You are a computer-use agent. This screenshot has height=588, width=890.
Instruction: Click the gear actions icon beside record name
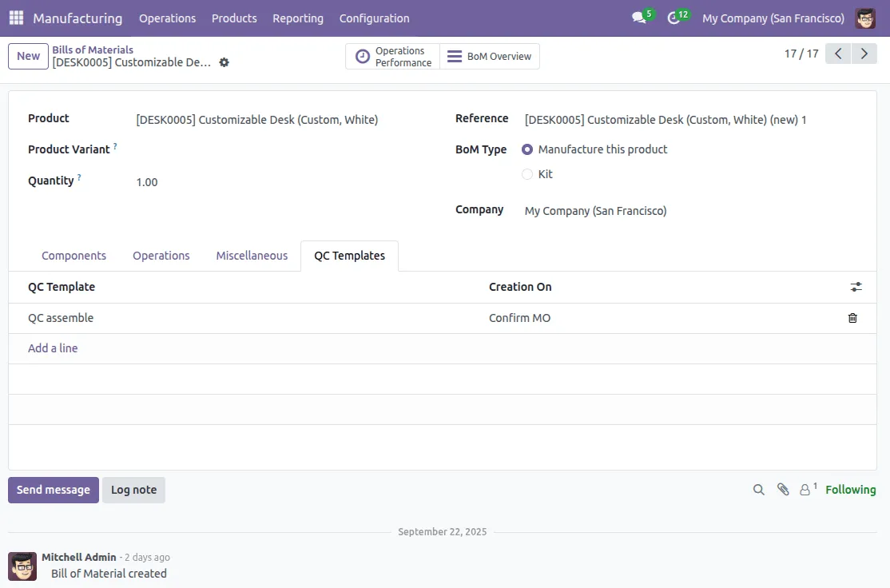(x=224, y=62)
